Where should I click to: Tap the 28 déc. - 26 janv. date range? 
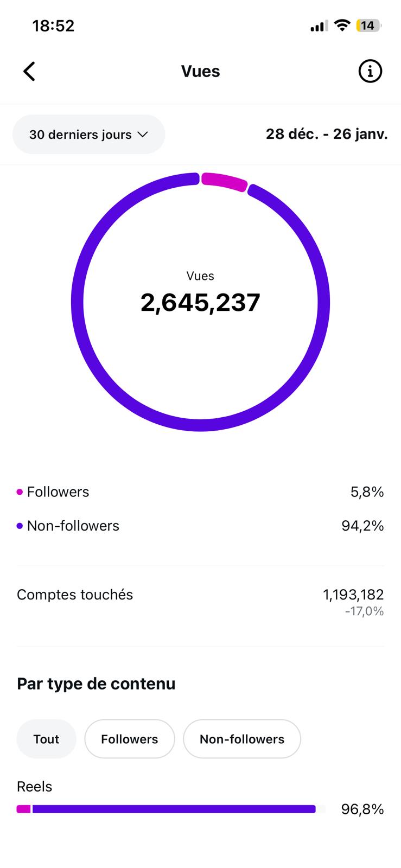(327, 134)
